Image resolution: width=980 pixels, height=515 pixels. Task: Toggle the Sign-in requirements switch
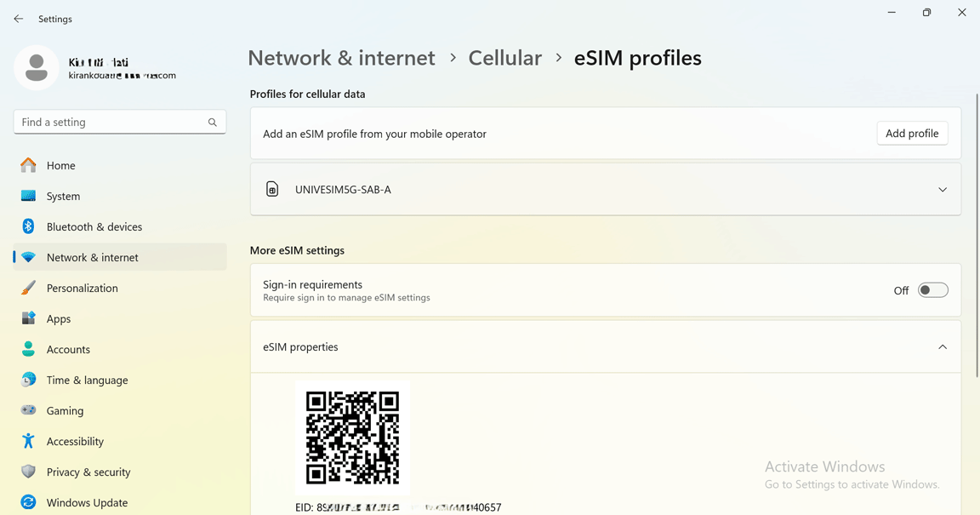click(932, 290)
